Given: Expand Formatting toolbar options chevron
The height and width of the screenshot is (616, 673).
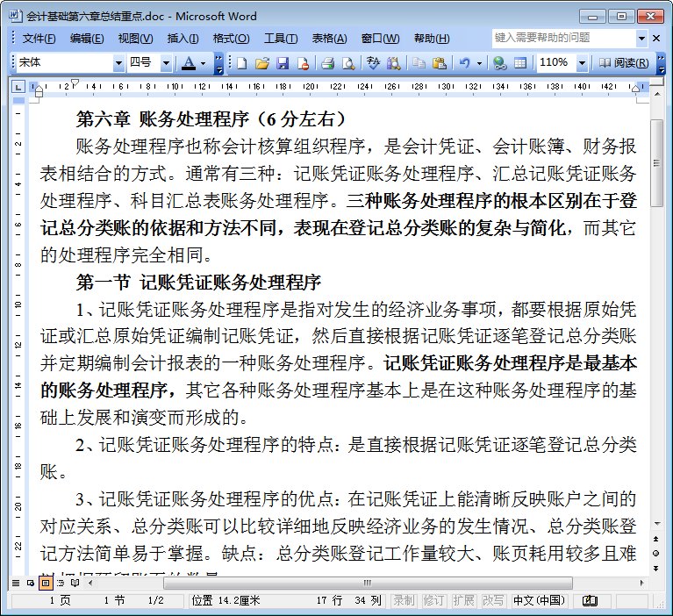Looking at the screenshot, I should [x=218, y=63].
